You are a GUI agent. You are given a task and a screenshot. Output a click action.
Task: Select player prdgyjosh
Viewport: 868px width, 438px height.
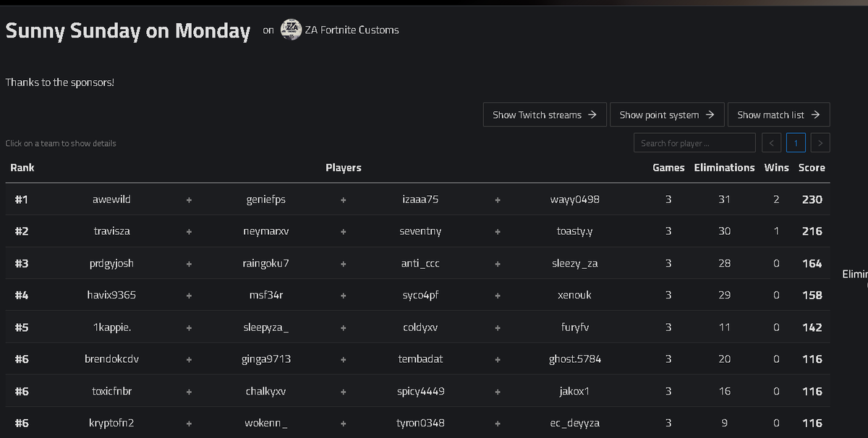(112, 263)
